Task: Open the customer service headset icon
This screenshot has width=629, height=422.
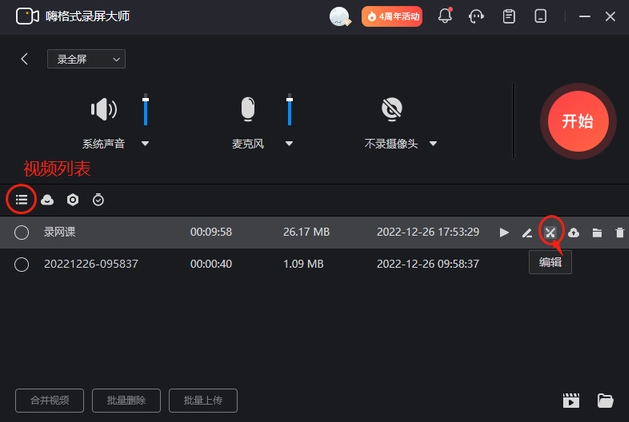Action: point(476,16)
